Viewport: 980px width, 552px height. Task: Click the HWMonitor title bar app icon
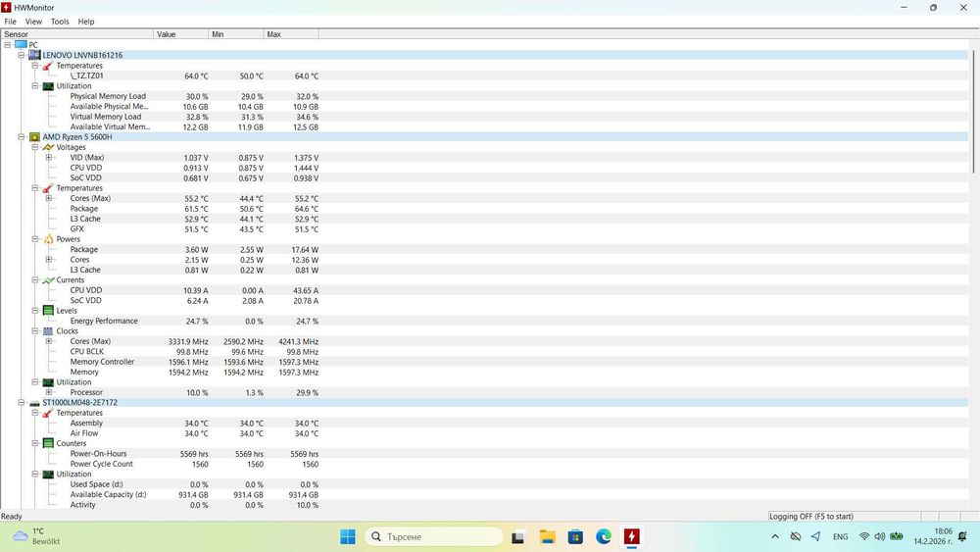(x=6, y=8)
